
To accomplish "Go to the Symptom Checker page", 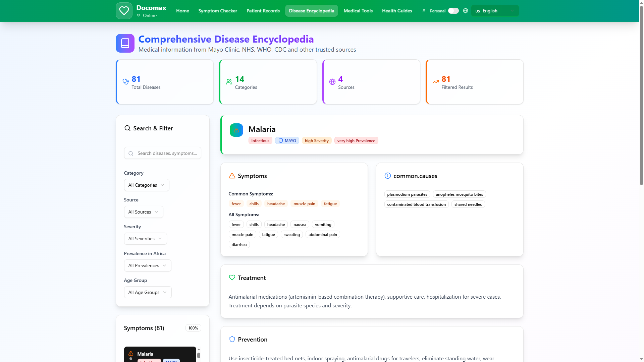I will tap(217, 11).
